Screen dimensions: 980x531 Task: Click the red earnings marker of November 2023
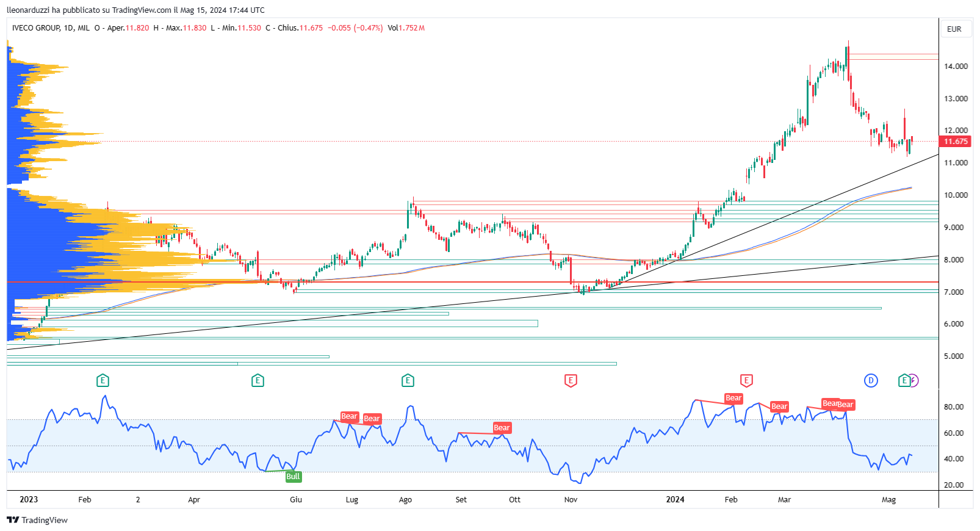pos(571,381)
